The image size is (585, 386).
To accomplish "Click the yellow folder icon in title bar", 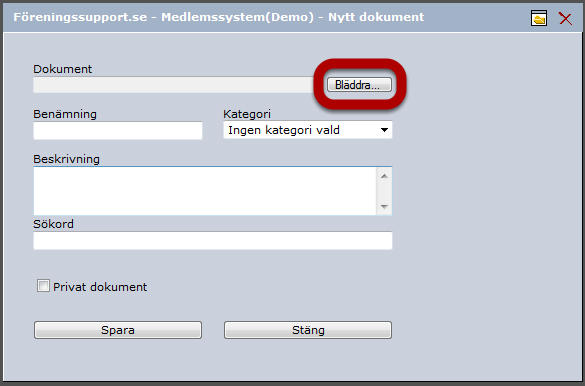I will tap(539, 18).
